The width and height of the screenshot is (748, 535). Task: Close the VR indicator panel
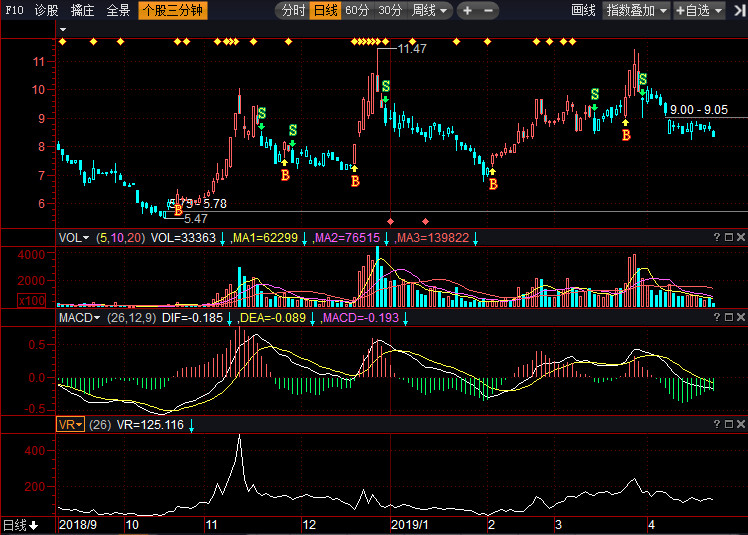click(741, 424)
